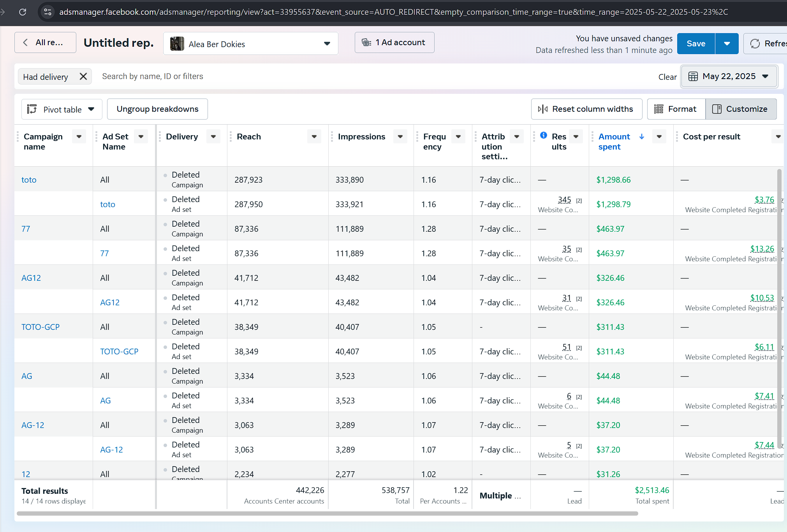This screenshot has width=787, height=532.
Task: Open Alea Ber Dokies account selector
Action: 250,44
